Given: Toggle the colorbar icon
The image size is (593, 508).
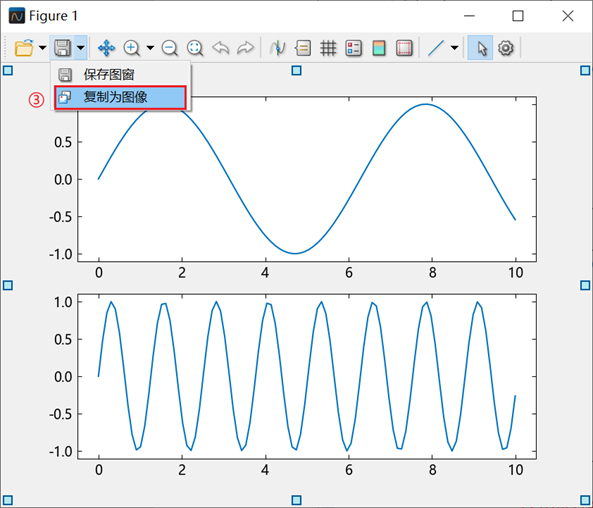Looking at the screenshot, I should (379, 48).
